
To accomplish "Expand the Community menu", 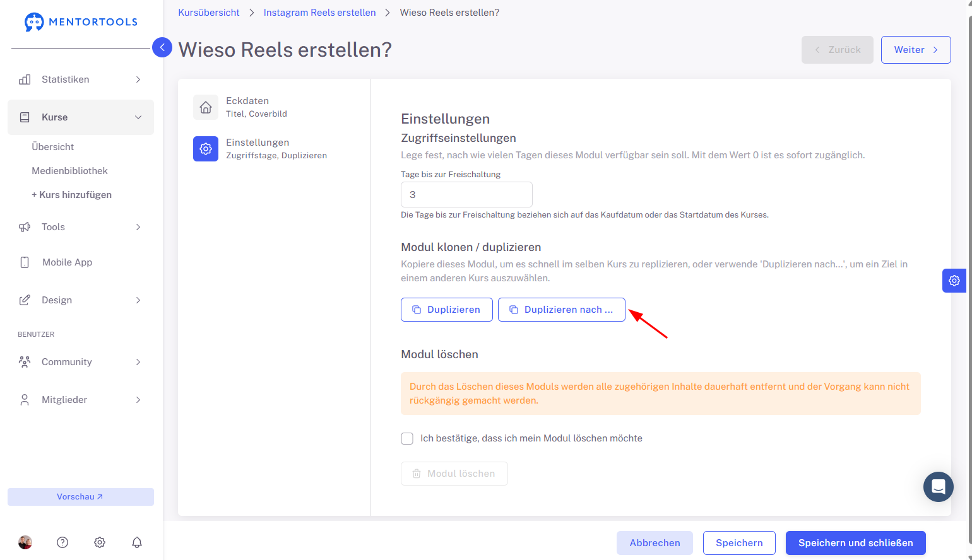I will tap(81, 362).
